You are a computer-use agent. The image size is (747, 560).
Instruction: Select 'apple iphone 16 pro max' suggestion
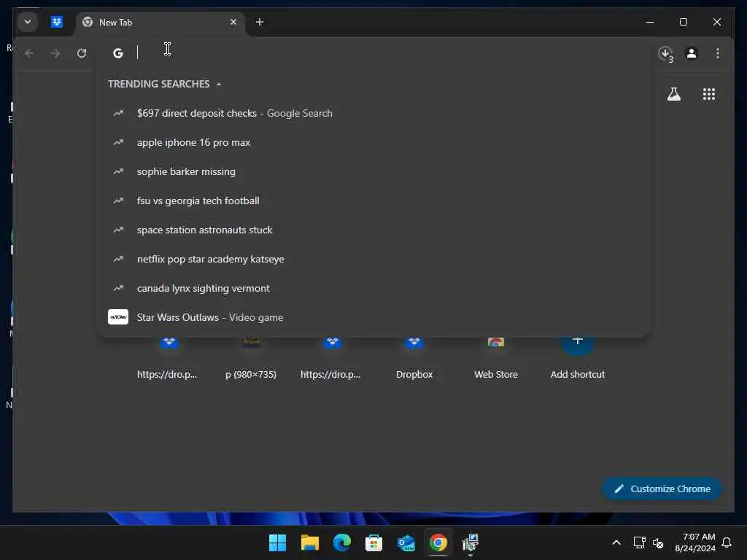point(373,142)
